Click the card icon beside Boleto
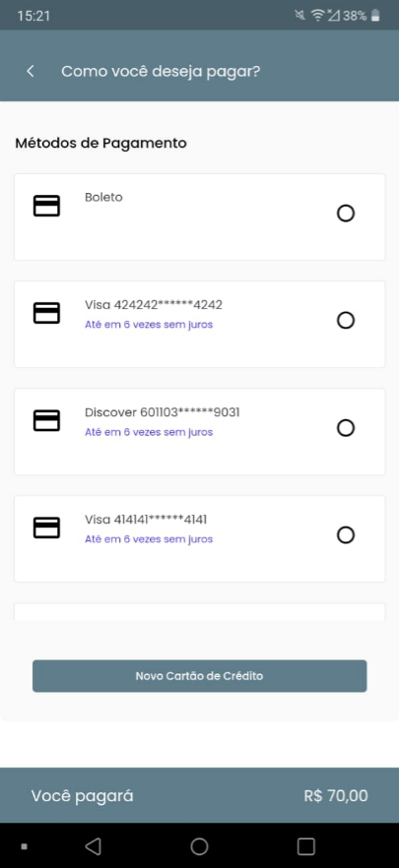The image size is (399, 868). pos(46,206)
